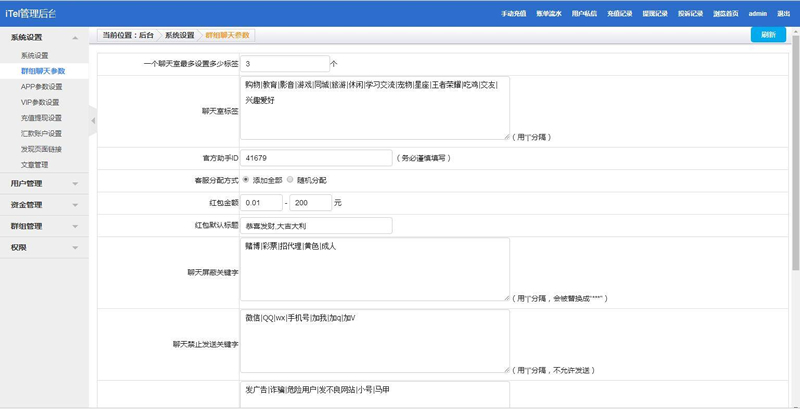Expand the 权限 sidebar section
Image resolution: width=800 pixels, height=409 pixels.
[45, 247]
